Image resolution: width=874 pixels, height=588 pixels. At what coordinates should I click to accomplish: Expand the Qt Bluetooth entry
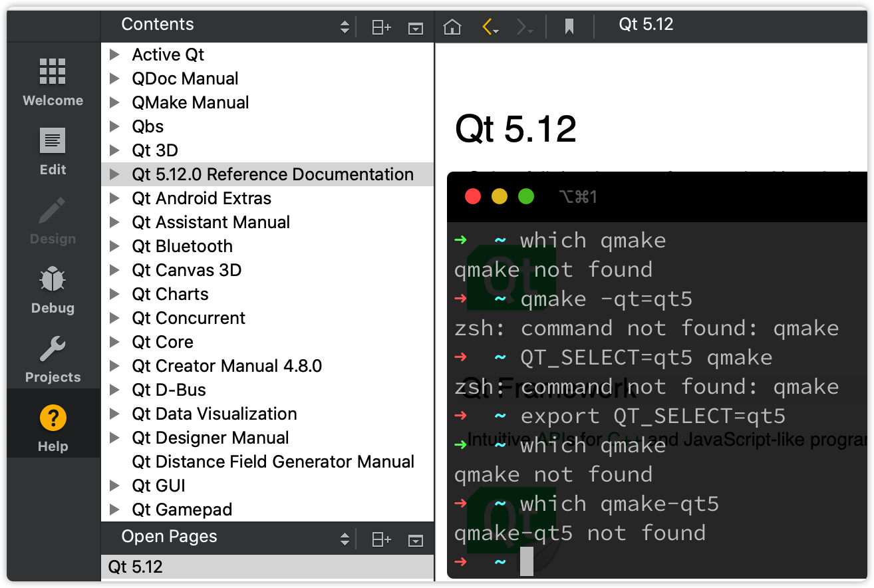(x=114, y=246)
